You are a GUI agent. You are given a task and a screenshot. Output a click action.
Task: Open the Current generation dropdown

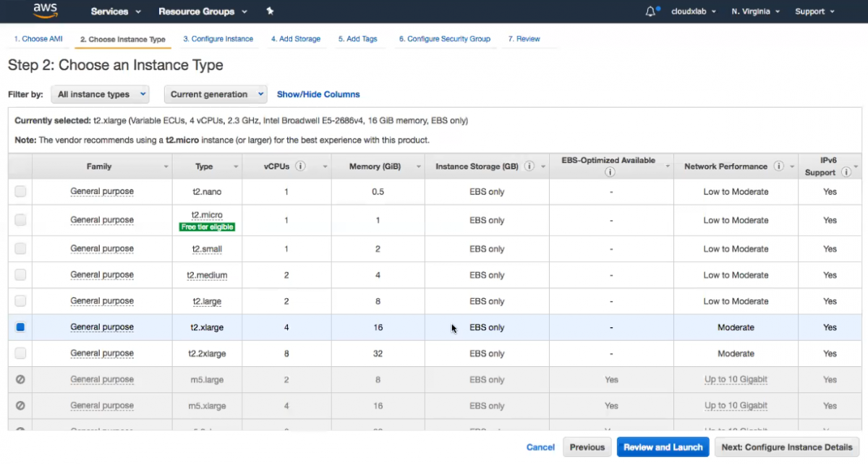215,94
